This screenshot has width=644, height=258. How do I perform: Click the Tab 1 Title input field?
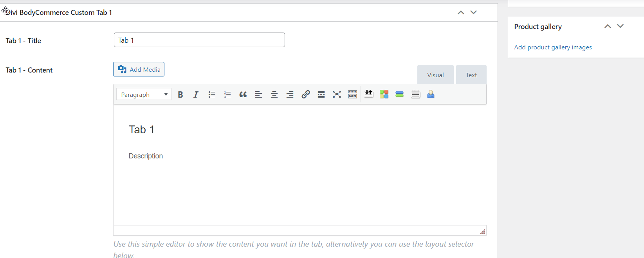pyautogui.click(x=199, y=40)
